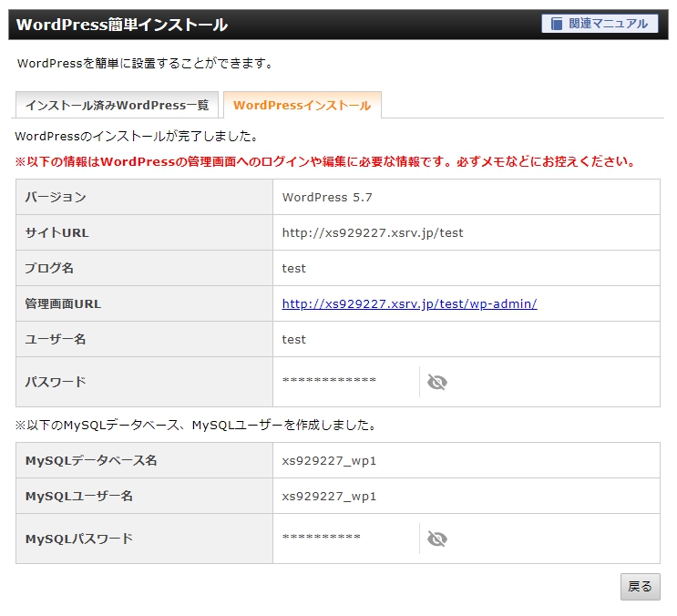Click the ユーザー名 row label

point(56,339)
